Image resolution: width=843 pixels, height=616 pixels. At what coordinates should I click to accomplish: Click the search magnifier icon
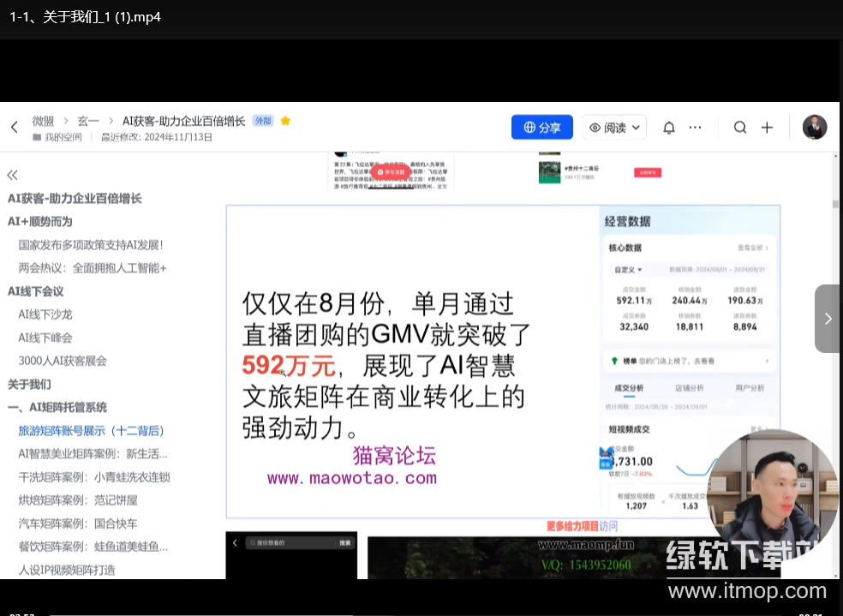click(740, 128)
